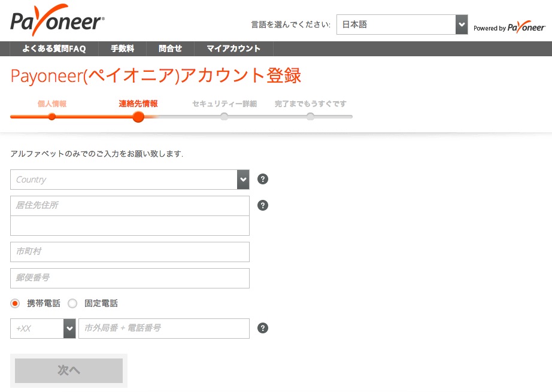Click the アルファベットのみでのご入力 instruction text
Image resolution: width=552 pixels, height=392 pixels.
97,154
